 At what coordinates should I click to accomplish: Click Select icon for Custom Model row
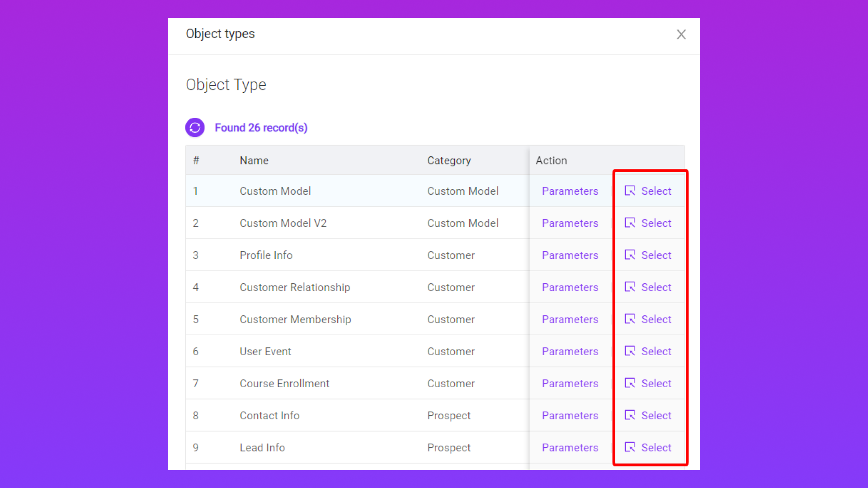click(630, 191)
